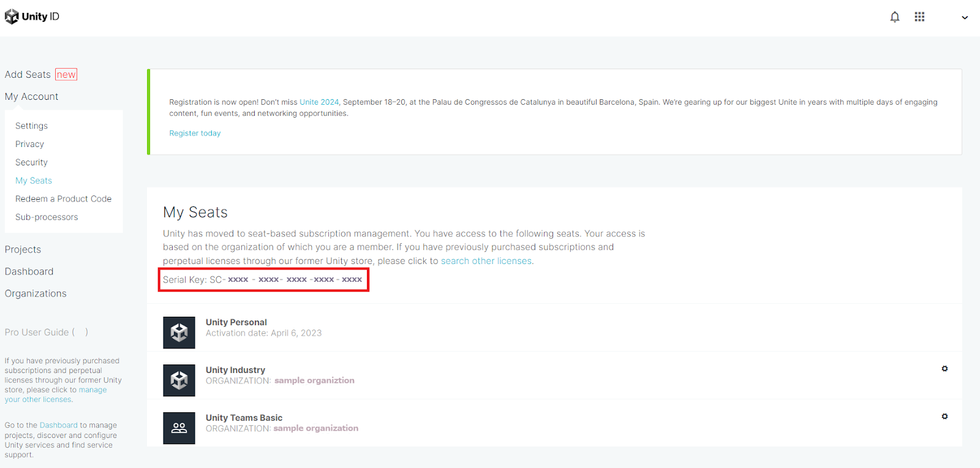The width and height of the screenshot is (980, 468).
Task: Open the Privacy page
Action: tap(30, 144)
